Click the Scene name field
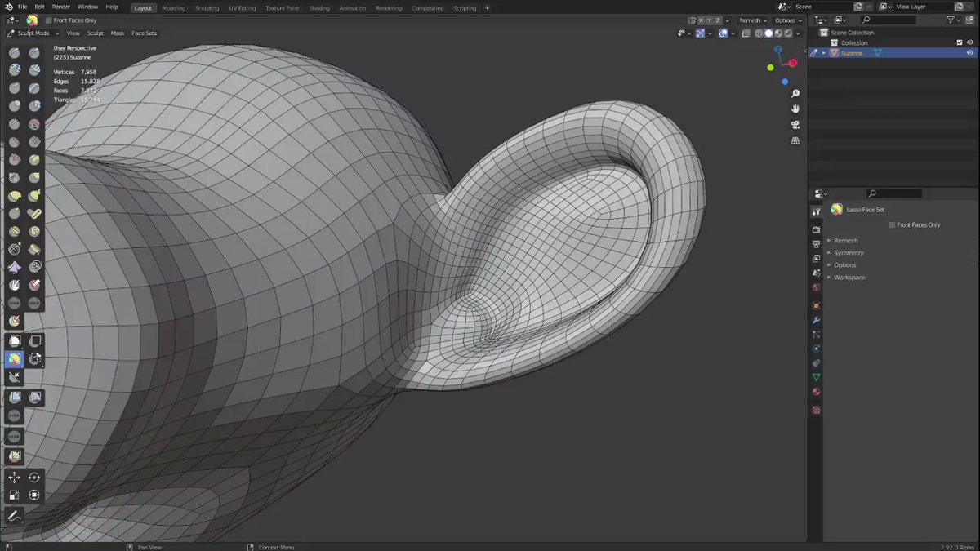This screenshot has height=551, width=980. pos(823,7)
